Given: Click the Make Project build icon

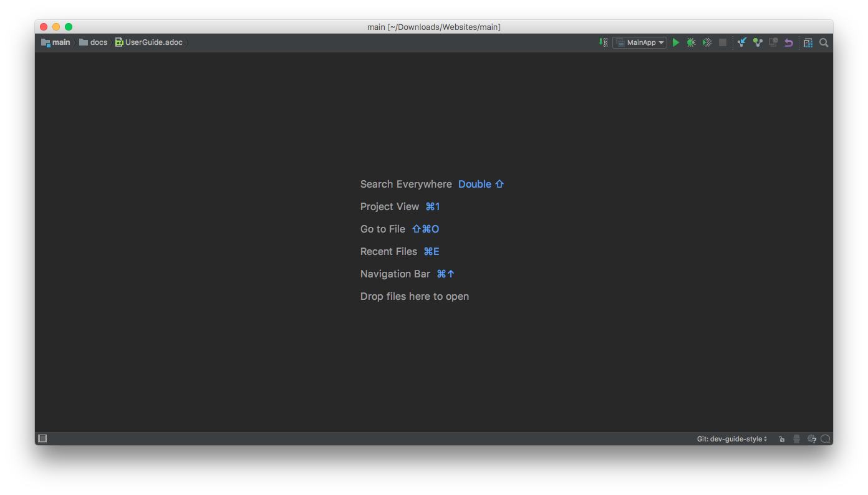Looking at the screenshot, I should (x=603, y=42).
